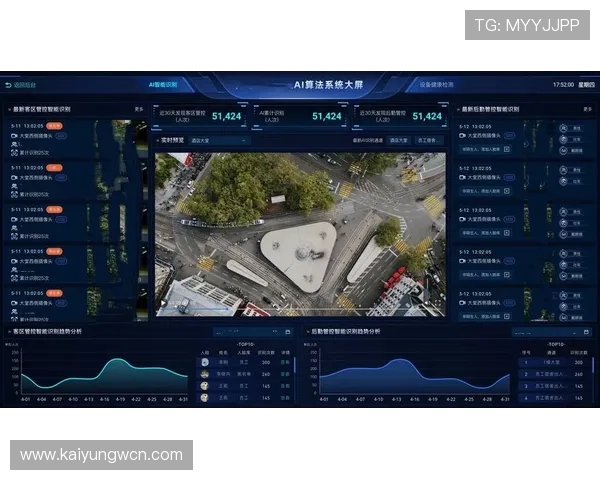
Task: Click the 17:52:00 clock in the header
Action: 563,85
